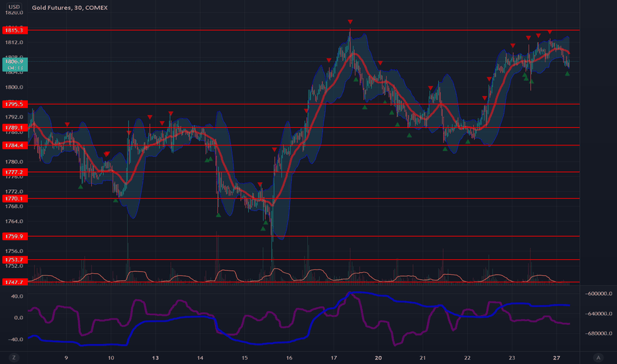Click date label 23 on time axis

[x=512, y=357]
